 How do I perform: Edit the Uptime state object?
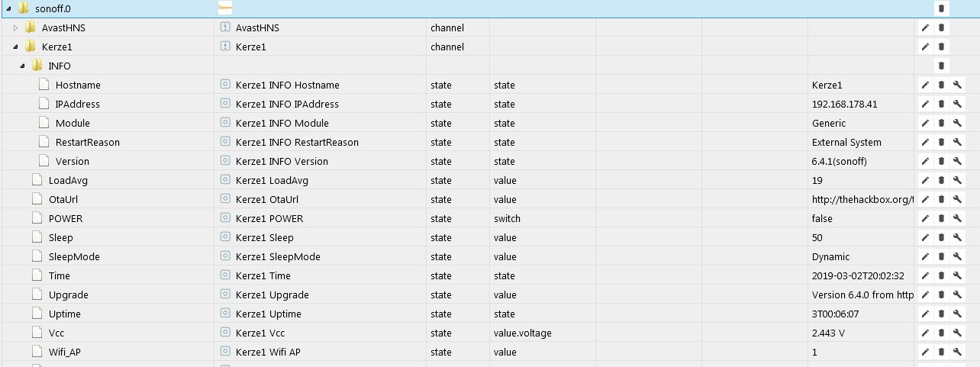coord(925,314)
